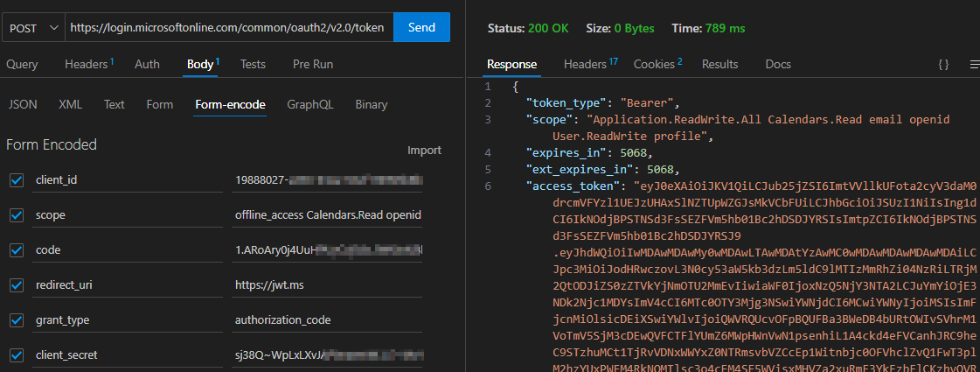The width and height of the screenshot is (980, 372).
Task: Open the response hamburger menu icon
Action: [975, 65]
